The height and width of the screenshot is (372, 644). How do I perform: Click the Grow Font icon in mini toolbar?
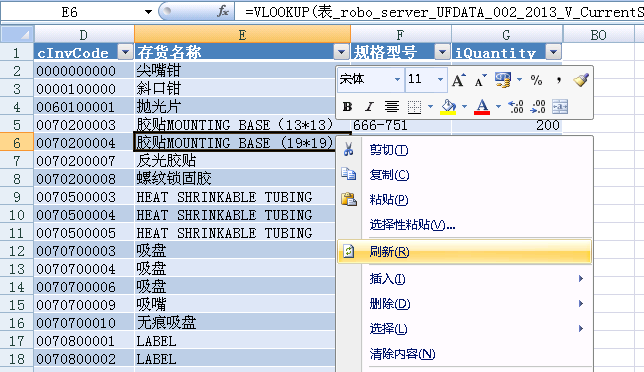tap(459, 80)
